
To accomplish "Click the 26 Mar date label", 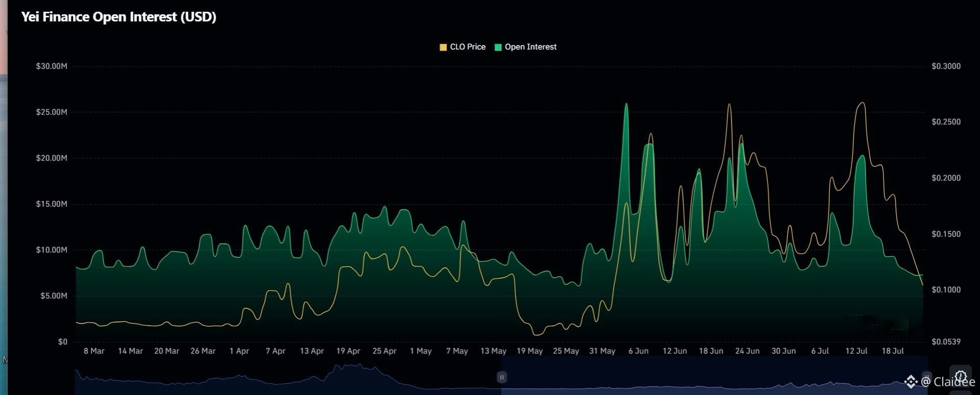I will coord(203,351).
